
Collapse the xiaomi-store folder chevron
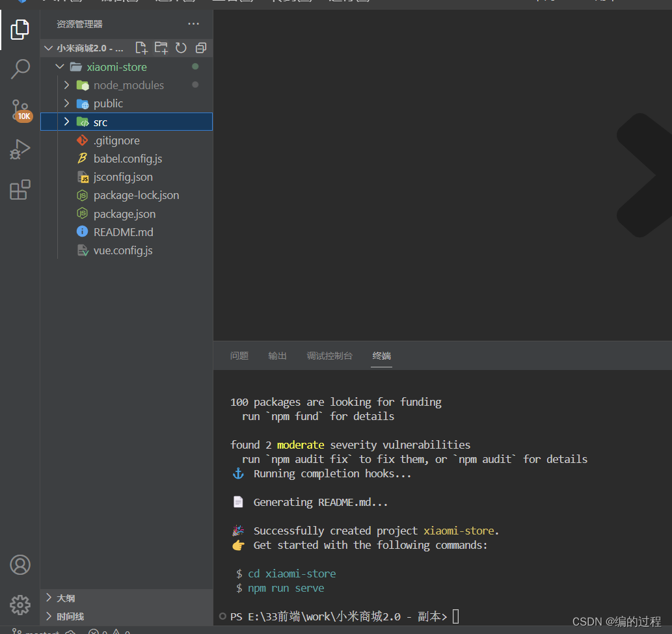coord(60,66)
